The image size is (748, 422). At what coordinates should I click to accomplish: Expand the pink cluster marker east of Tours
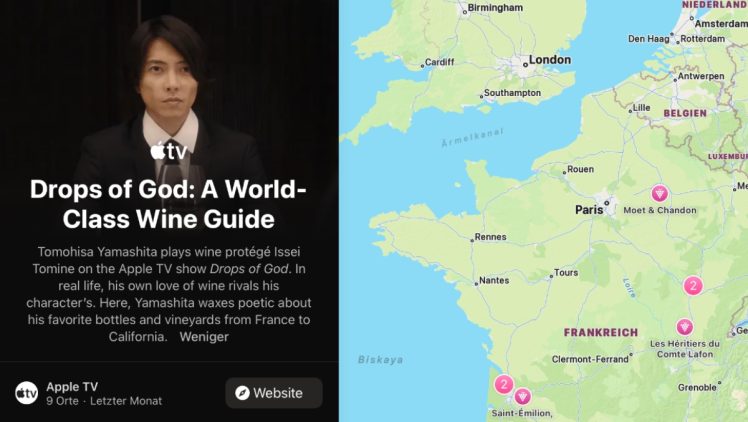(x=693, y=286)
